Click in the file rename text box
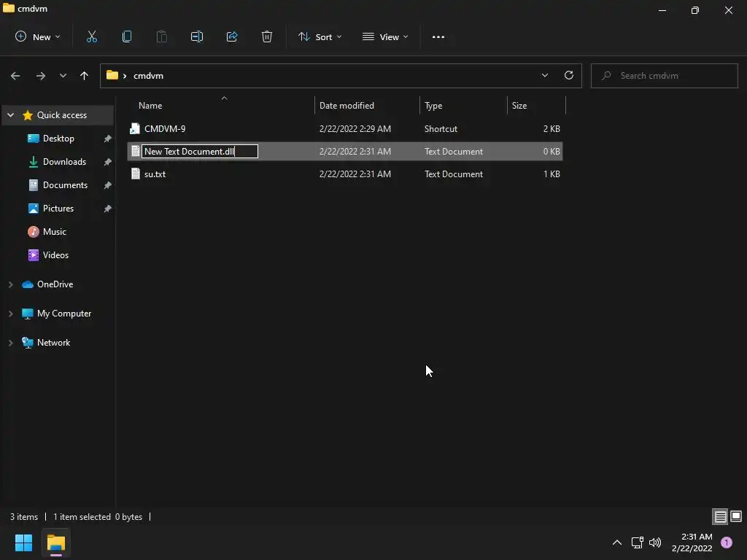 (x=200, y=152)
